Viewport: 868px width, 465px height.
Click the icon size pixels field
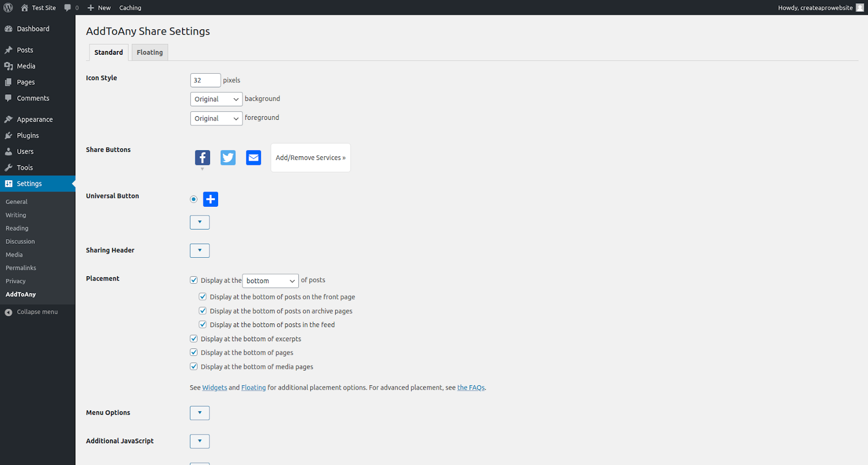point(206,80)
